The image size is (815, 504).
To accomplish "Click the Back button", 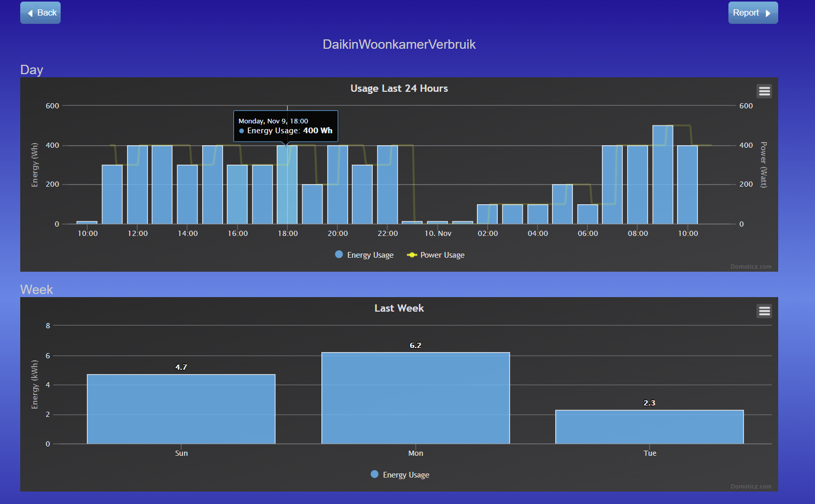I will [40, 12].
